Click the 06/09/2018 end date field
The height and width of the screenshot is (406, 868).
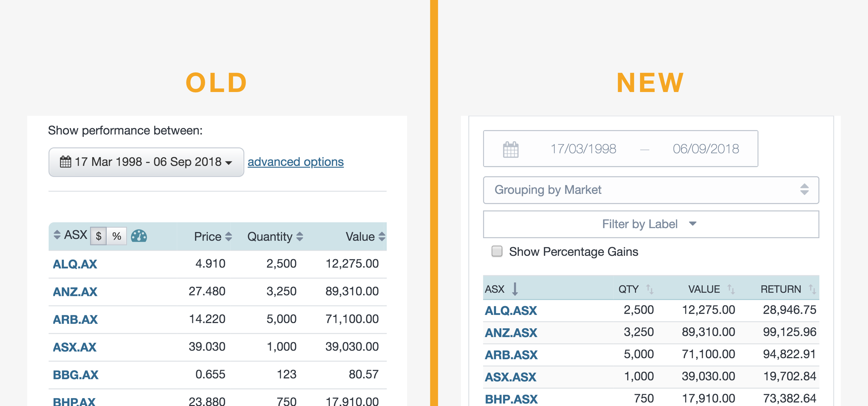pyautogui.click(x=705, y=149)
